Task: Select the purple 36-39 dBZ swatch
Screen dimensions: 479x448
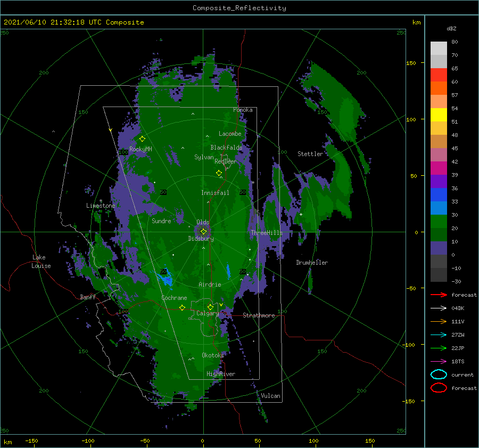Action: (439, 181)
